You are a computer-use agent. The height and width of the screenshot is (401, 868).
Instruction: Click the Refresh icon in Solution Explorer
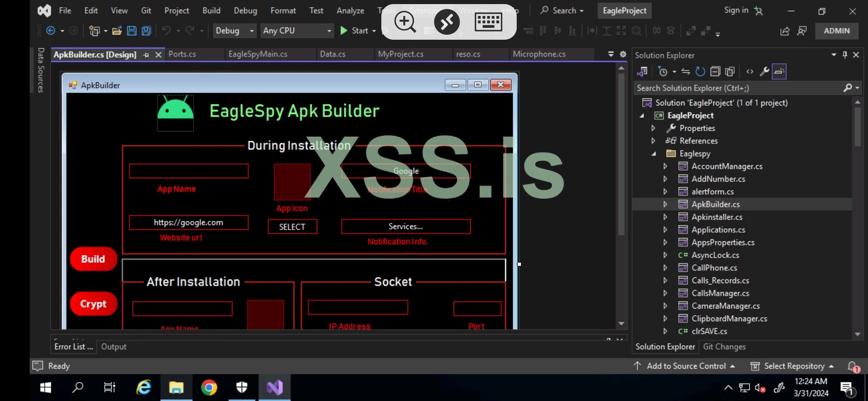click(x=701, y=71)
